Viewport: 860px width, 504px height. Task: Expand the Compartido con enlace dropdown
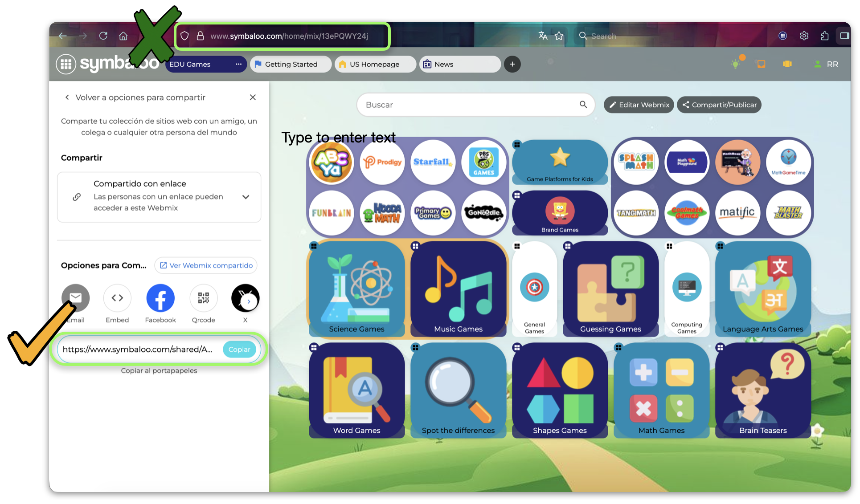tap(246, 197)
